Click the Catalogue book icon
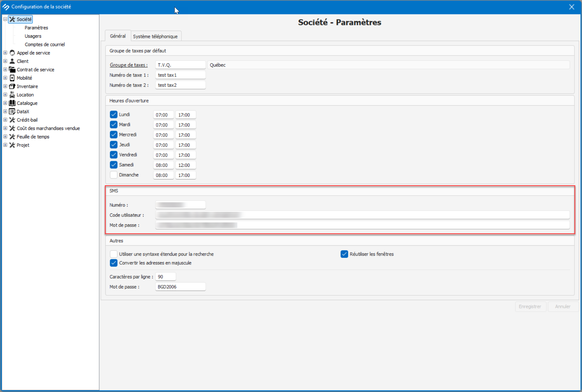582x392 pixels. coord(12,103)
